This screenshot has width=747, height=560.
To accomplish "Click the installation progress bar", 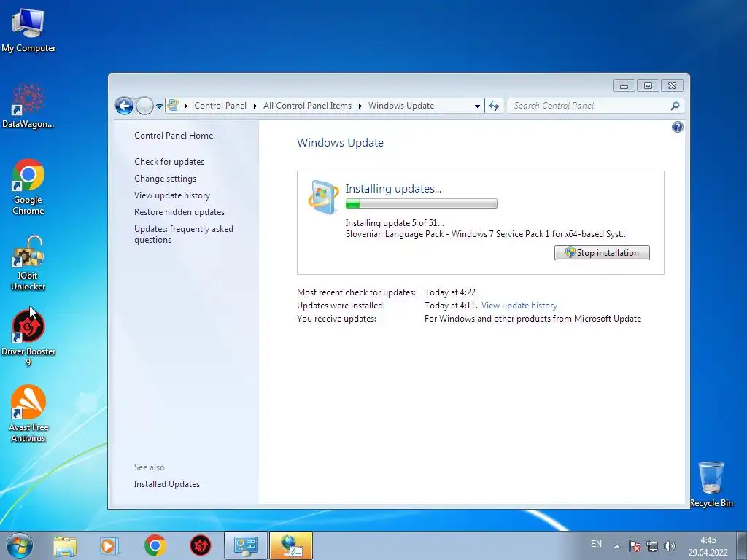I will pyautogui.click(x=421, y=204).
